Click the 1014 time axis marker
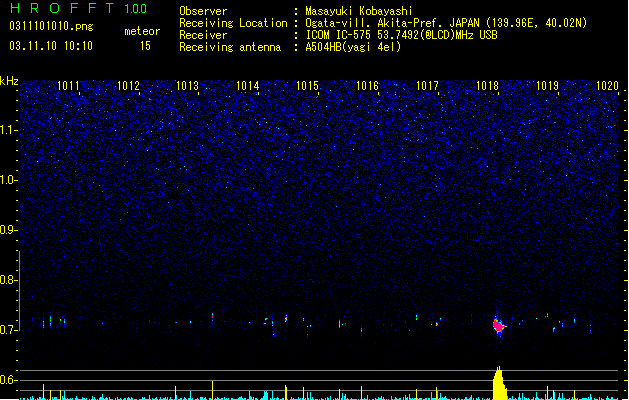The height and width of the screenshot is (400, 629). [x=248, y=86]
